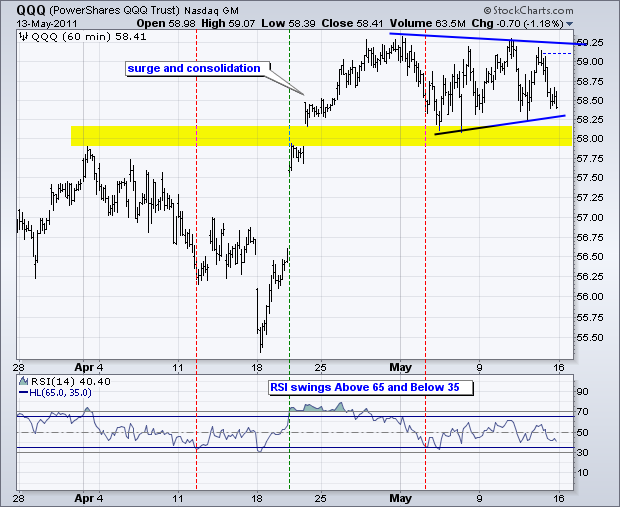Click the 58.00 price axis label

point(590,139)
